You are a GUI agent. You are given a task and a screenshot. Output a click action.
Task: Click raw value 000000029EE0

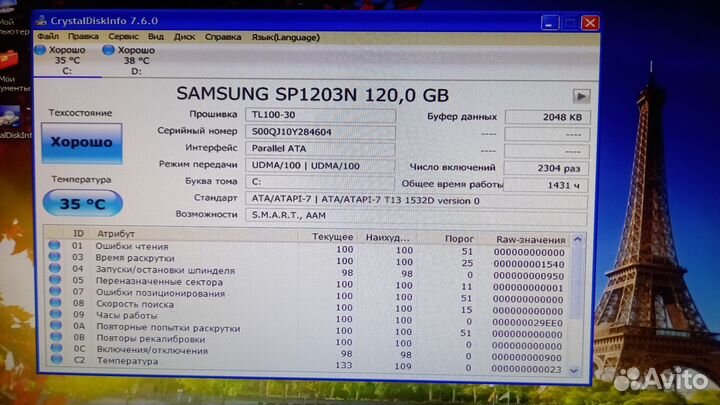tap(527, 322)
